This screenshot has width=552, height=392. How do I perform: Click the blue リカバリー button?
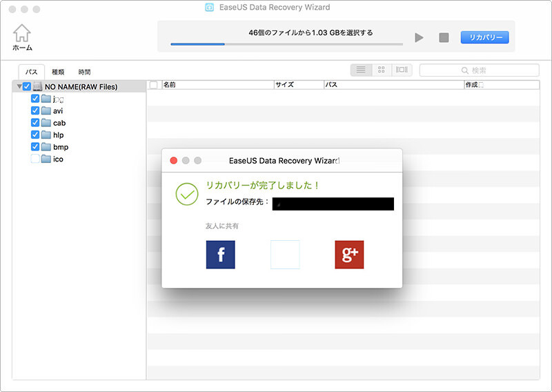(x=485, y=37)
